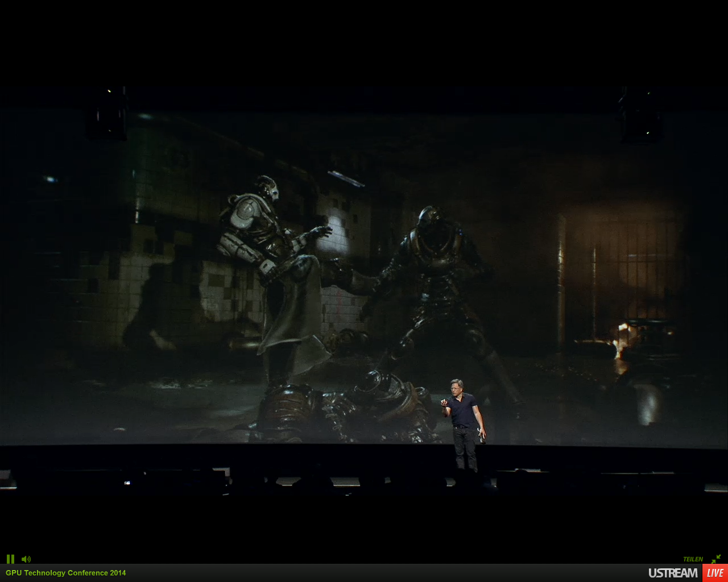Click the GPU Technology Conference 2014 title

[x=66, y=573]
